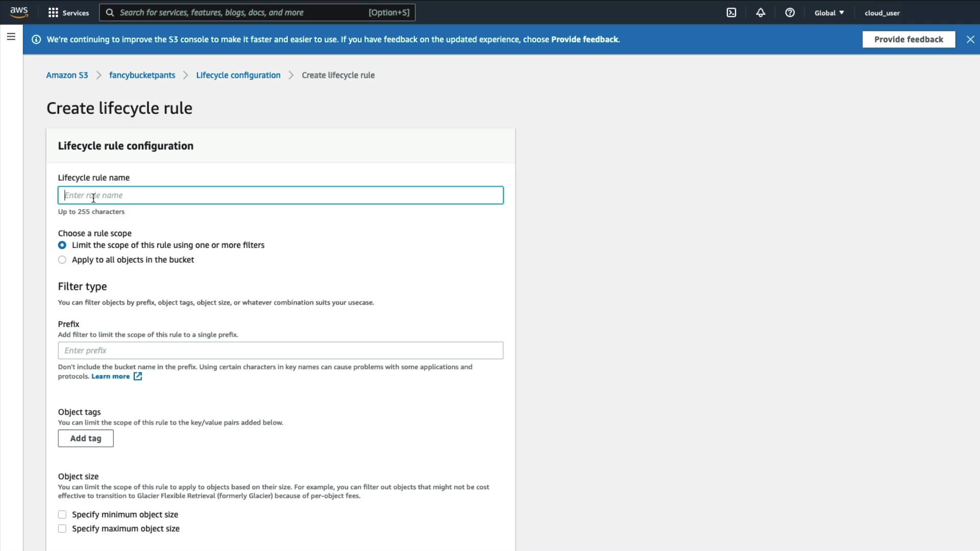980x551 pixels.
Task: Select Apply to all objects in the bucket
Action: coord(62,260)
